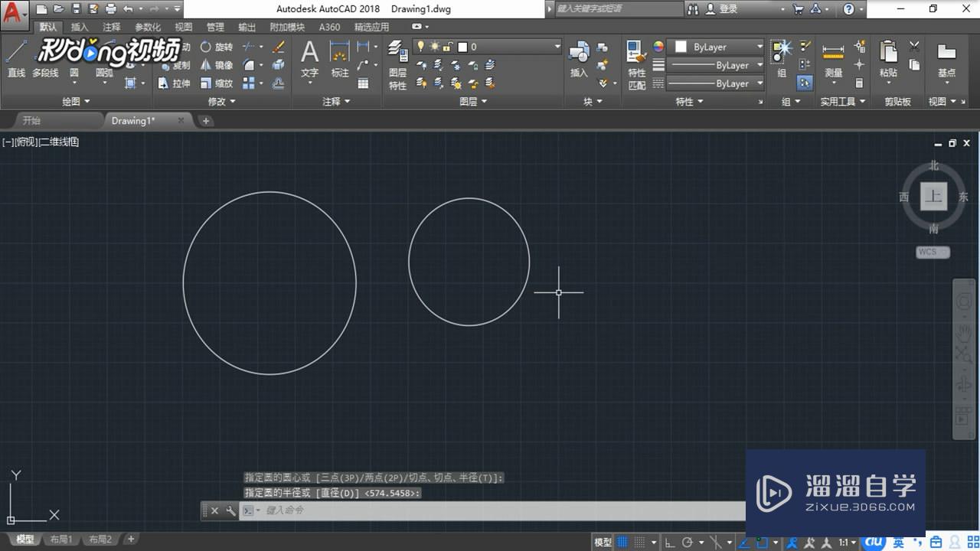The height and width of the screenshot is (551, 980).
Task: Select the 多段线 (Polyline) tool
Action: 44,71
